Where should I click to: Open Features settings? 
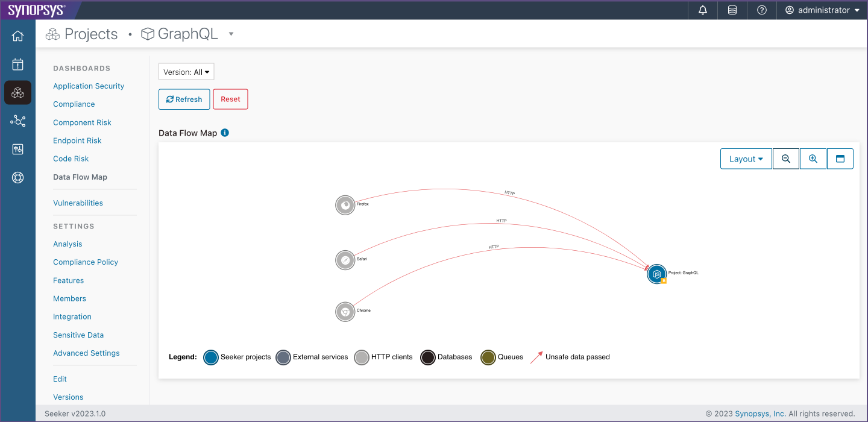point(69,280)
